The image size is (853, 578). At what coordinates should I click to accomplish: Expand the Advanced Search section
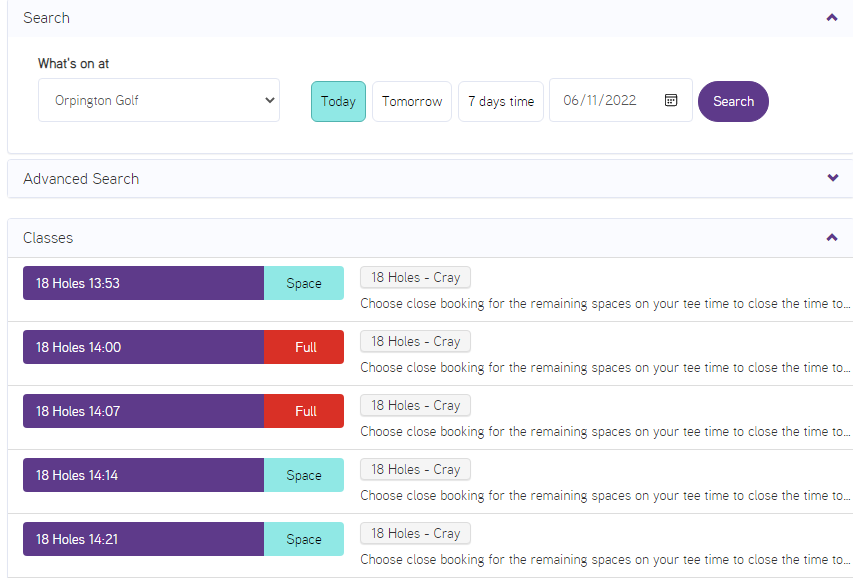[x=832, y=178]
